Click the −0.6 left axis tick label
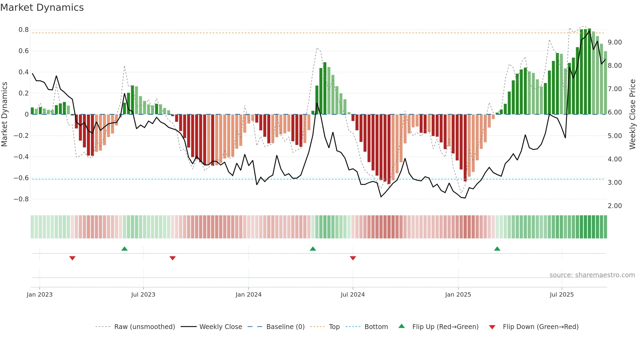The height and width of the screenshot is (362, 644). point(21,178)
